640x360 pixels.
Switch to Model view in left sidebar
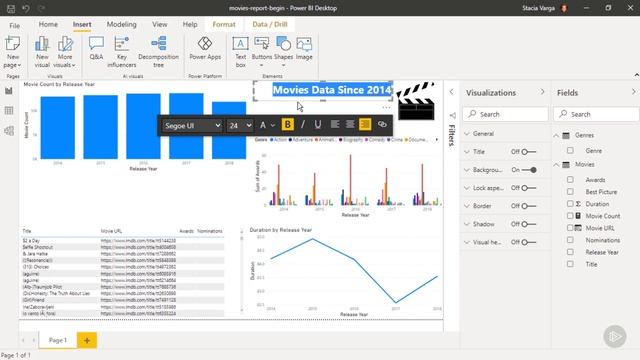9,131
